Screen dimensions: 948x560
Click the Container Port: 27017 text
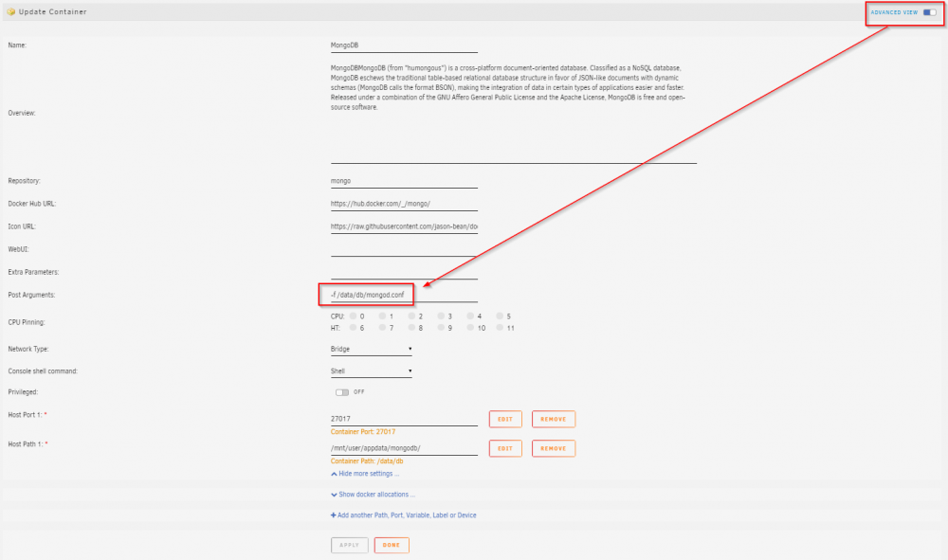363,432
